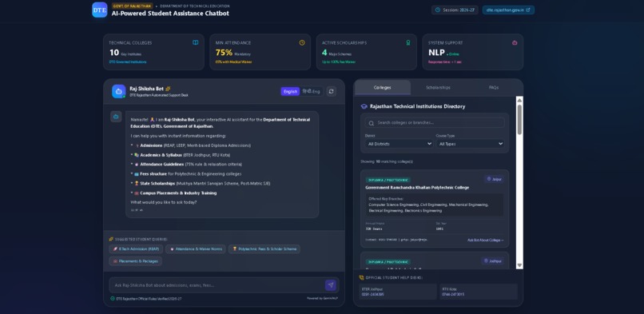This screenshot has height=314, width=644.
Task: Select the Colleges tab
Action: (x=383, y=87)
